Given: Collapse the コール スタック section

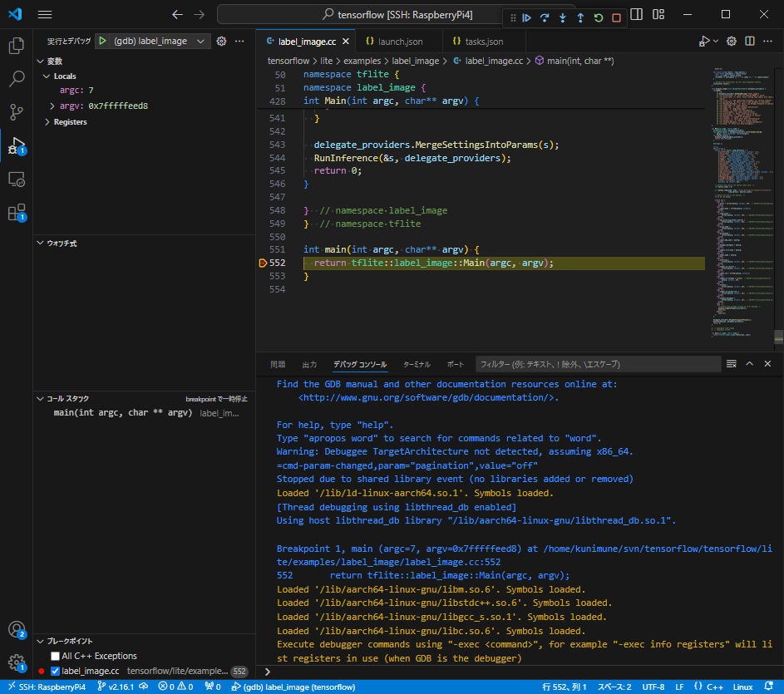Looking at the screenshot, I should tap(41, 398).
